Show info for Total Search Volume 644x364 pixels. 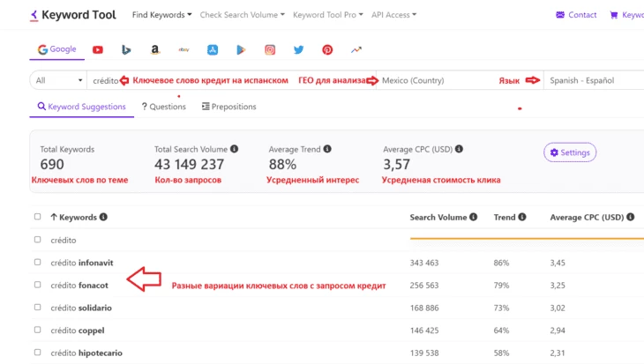[234, 149]
